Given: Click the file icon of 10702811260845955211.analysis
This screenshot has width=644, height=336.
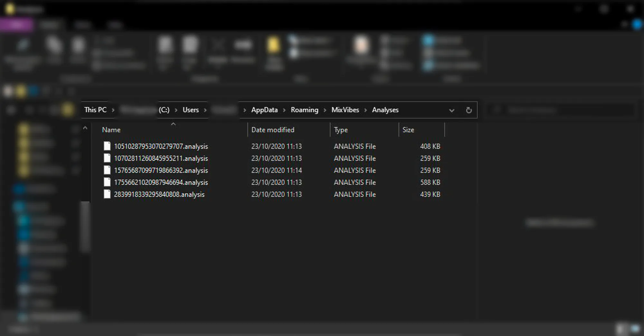Looking at the screenshot, I should tap(107, 158).
